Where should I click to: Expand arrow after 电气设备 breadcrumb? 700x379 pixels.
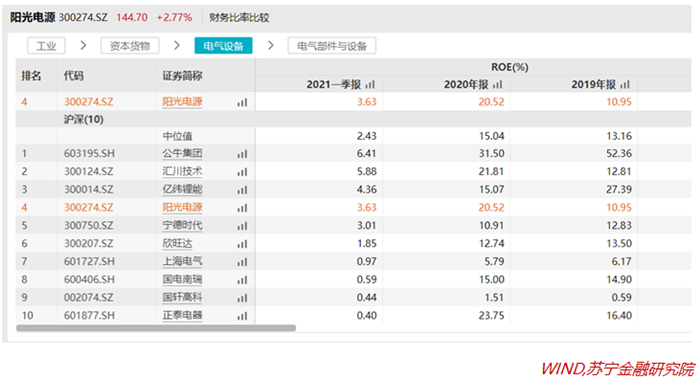pos(270,46)
